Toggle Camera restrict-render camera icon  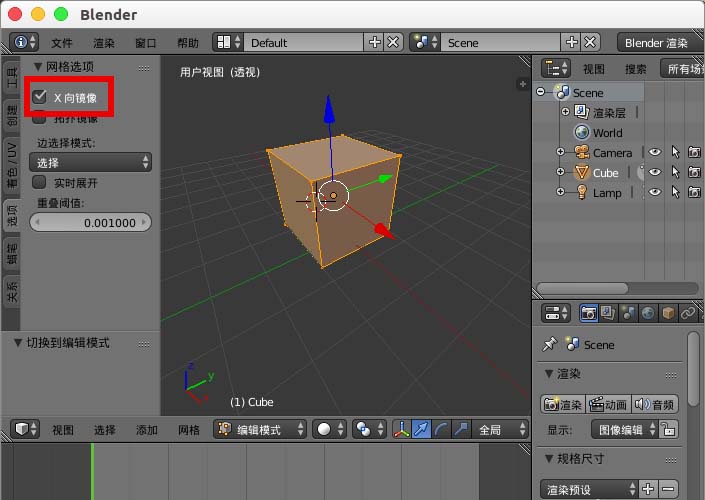coord(694,153)
